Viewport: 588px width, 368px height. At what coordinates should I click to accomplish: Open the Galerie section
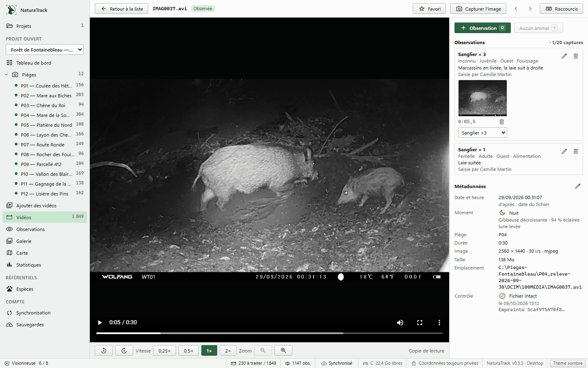[x=45, y=241]
